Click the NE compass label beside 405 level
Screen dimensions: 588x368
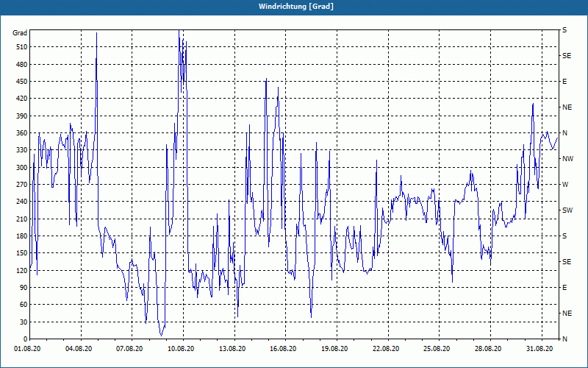pyautogui.click(x=567, y=107)
